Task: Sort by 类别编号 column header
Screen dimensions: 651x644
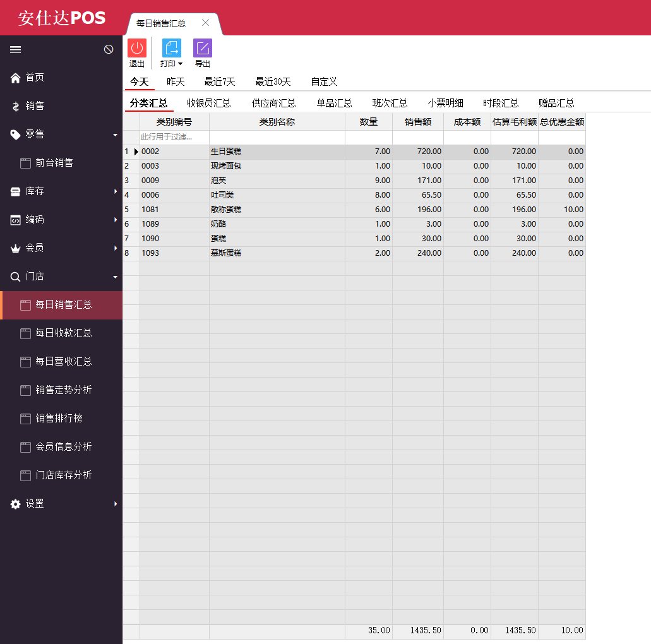Action: (x=174, y=122)
